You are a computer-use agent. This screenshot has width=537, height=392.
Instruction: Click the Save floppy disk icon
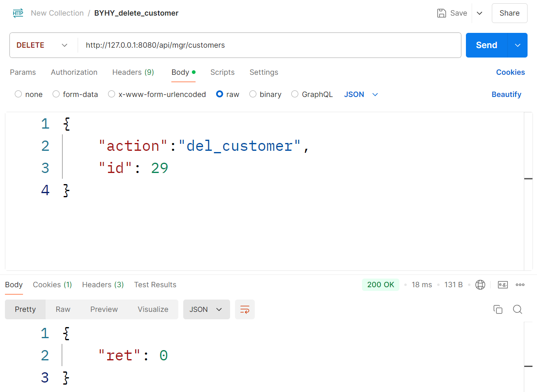pos(442,13)
